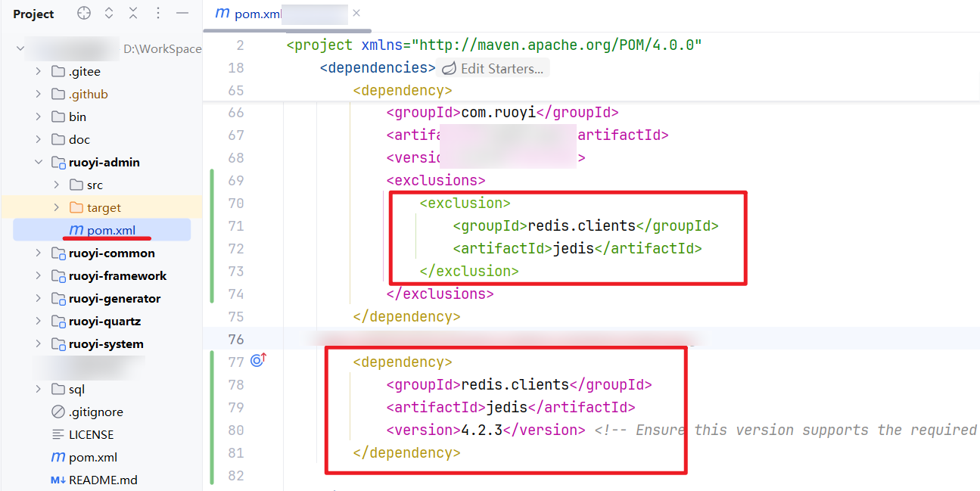
Task: Close the pom.xml editor tab
Action: point(356,14)
